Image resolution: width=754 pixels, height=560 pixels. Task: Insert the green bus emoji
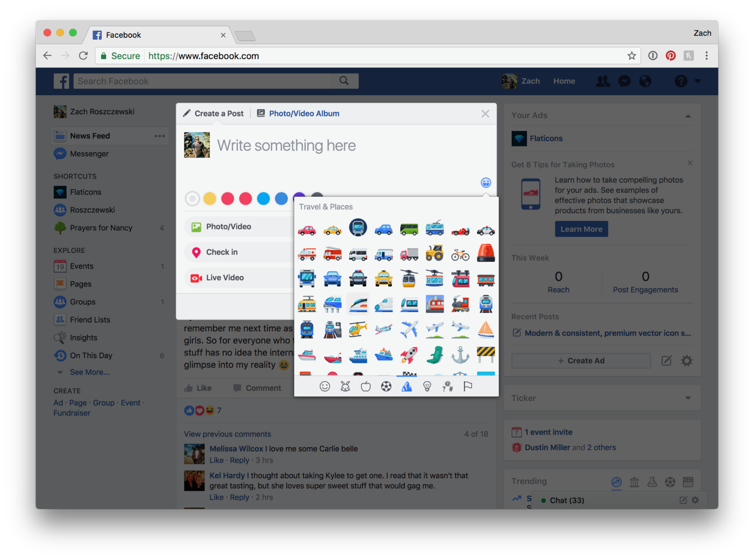(409, 230)
